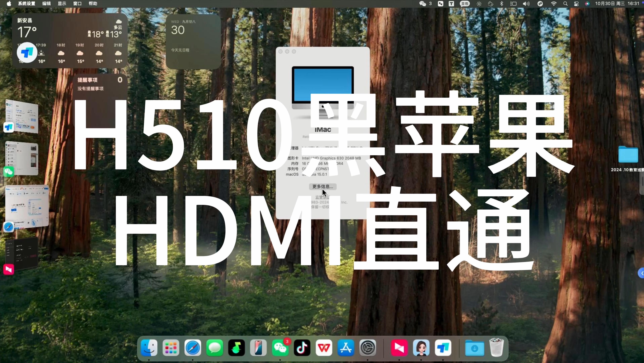
Task: Launch the Douyin TikTok app in Dock
Action: pos(302,348)
